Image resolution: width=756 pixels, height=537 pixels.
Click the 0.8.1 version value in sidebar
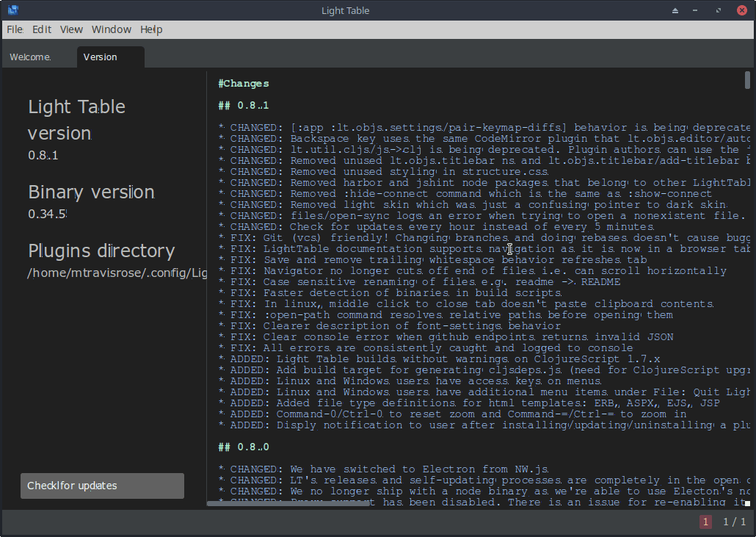coord(43,155)
